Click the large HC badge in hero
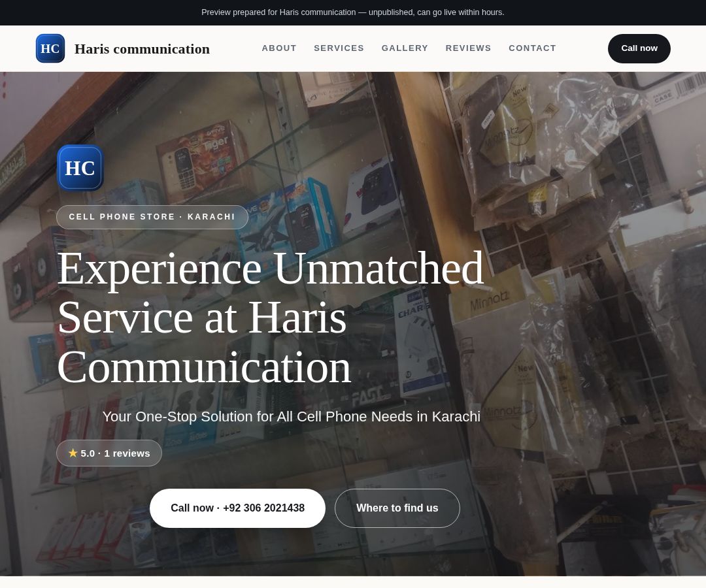This screenshot has width=706, height=588. pyautogui.click(x=80, y=168)
